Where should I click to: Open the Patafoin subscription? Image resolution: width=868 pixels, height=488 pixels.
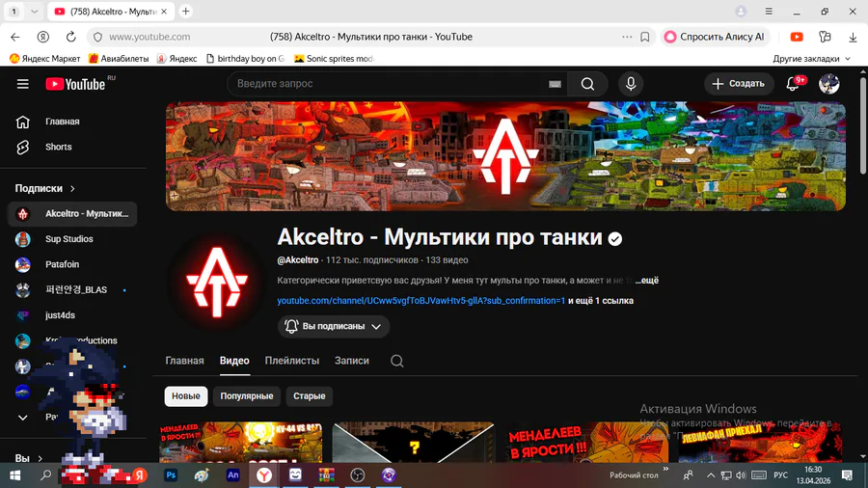coord(72,265)
